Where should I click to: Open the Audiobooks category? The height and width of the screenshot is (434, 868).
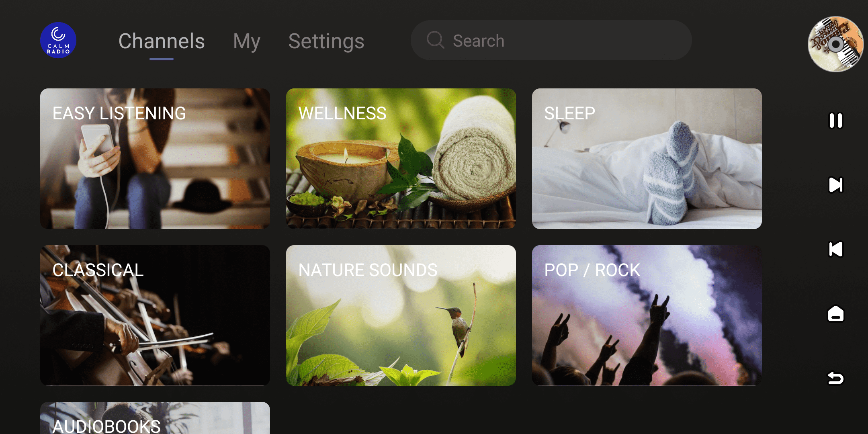pos(155,418)
